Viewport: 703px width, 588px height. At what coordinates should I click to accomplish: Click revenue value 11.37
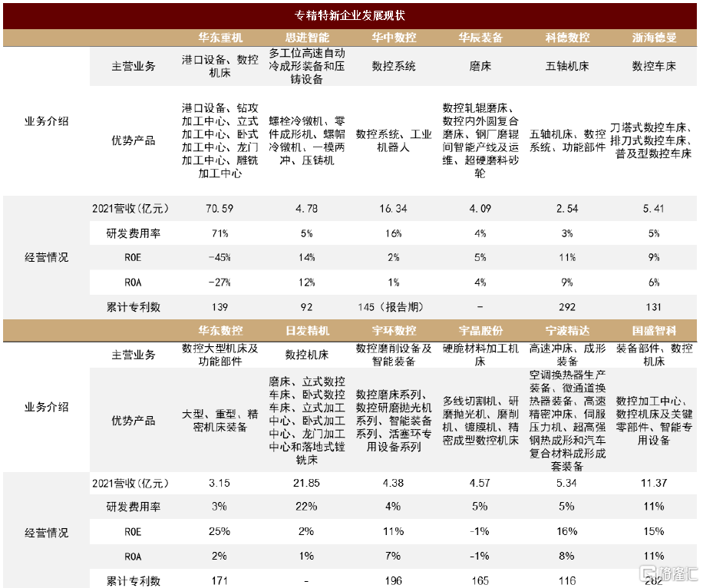[654, 483]
